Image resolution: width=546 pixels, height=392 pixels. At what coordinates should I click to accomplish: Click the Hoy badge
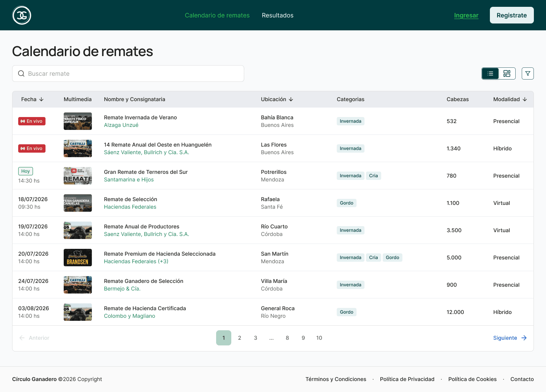coord(25,171)
